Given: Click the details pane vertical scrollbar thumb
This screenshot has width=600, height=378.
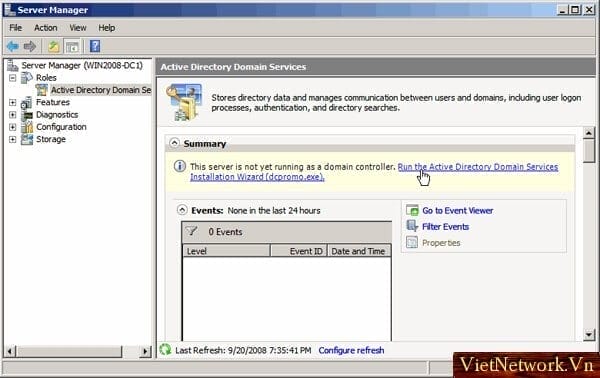Looking at the screenshot, I should [589, 151].
